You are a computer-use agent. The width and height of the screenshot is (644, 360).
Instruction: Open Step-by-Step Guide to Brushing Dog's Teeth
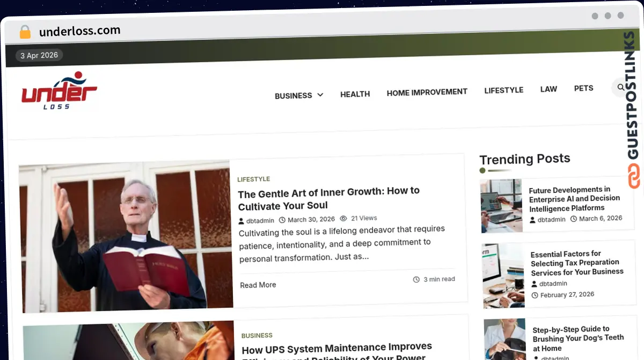click(578, 339)
